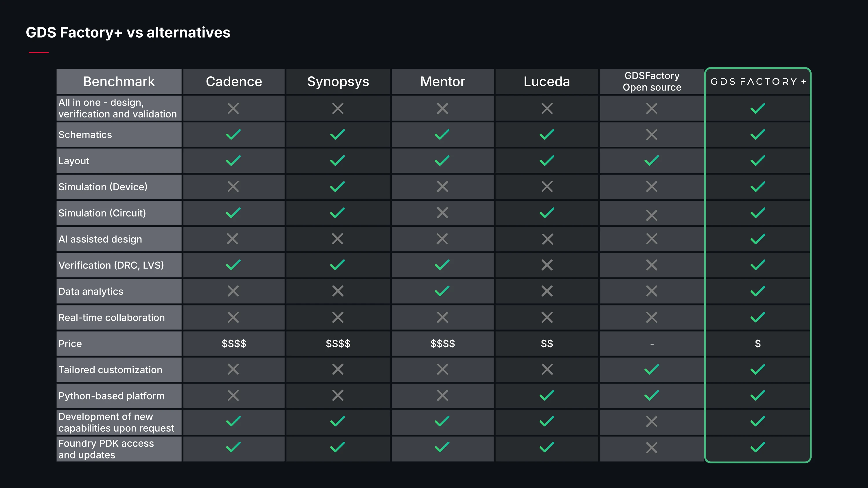
Task: Click the checkmark for Synopsys Simulation (Circuit)
Action: tap(337, 213)
